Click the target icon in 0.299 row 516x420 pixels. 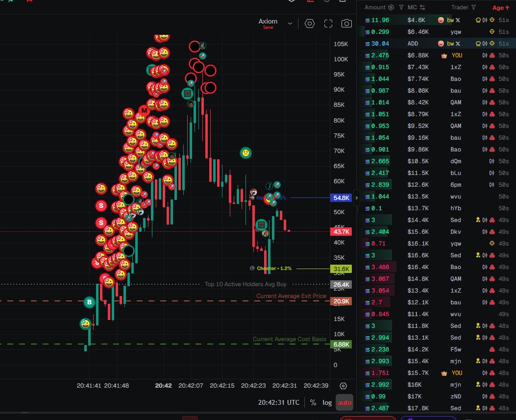(x=492, y=31)
